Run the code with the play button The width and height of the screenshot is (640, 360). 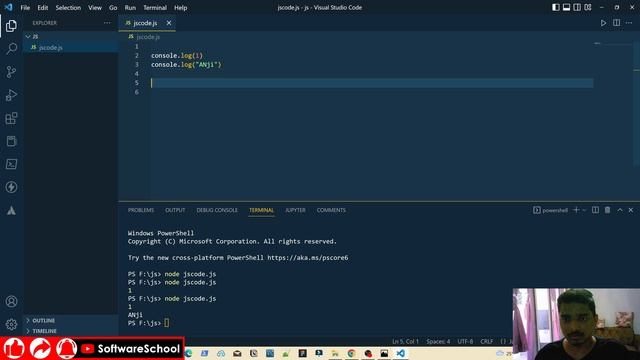603,23
